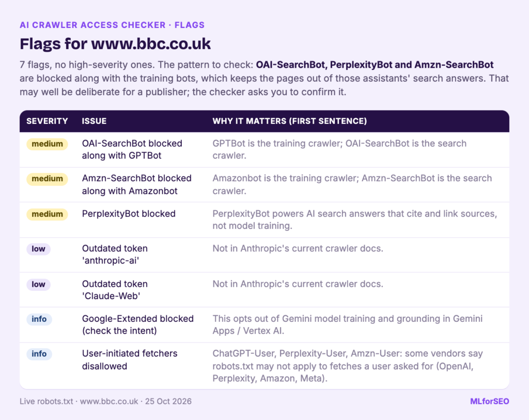The height and width of the screenshot is (420, 529).
Task: Click 'PerplexityBot powers AI search answers' explanation
Action: pyautogui.click(x=354, y=220)
